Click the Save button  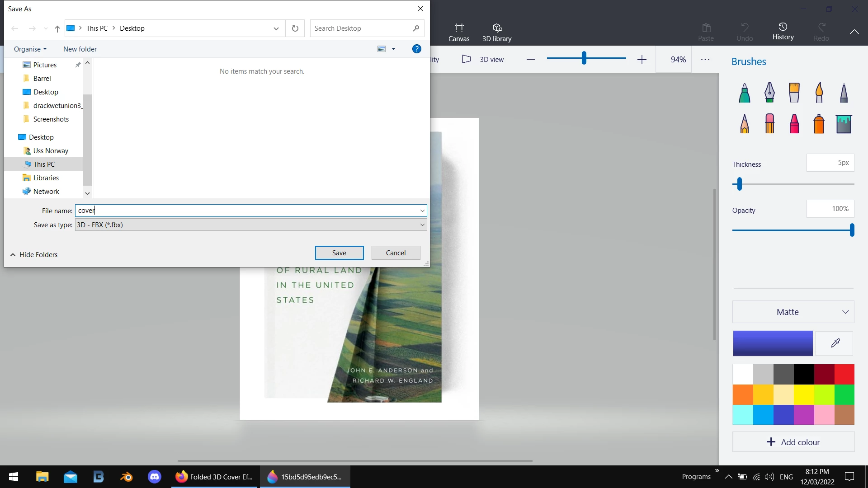pyautogui.click(x=339, y=253)
